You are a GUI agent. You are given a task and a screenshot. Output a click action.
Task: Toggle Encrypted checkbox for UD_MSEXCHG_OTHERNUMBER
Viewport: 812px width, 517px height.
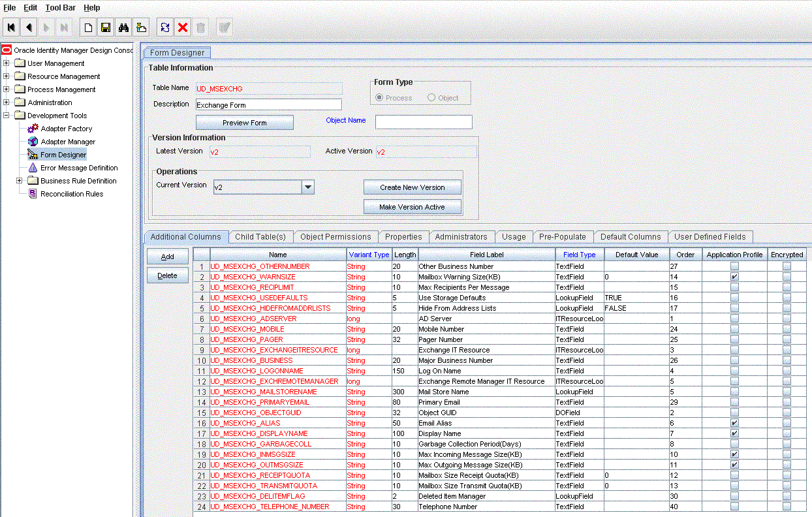coord(787,266)
